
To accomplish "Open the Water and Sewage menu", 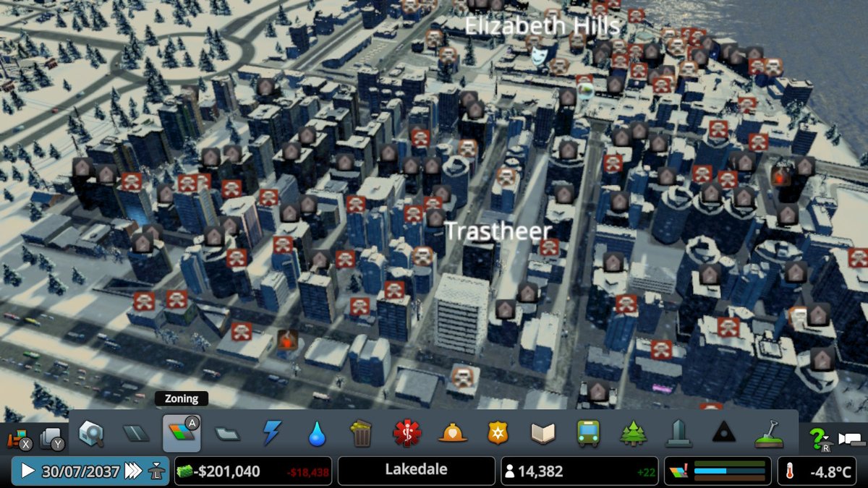I will tap(316, 433).
